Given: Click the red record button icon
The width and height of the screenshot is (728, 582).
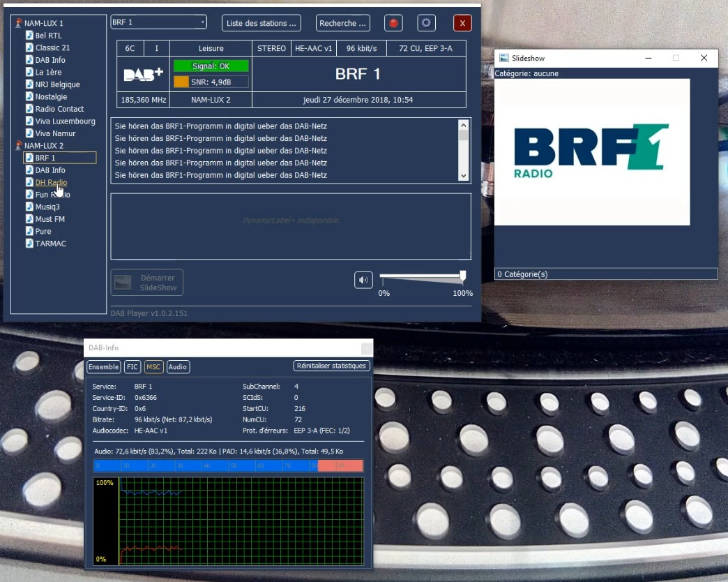Looking at the screenshot, I should 393,23.
